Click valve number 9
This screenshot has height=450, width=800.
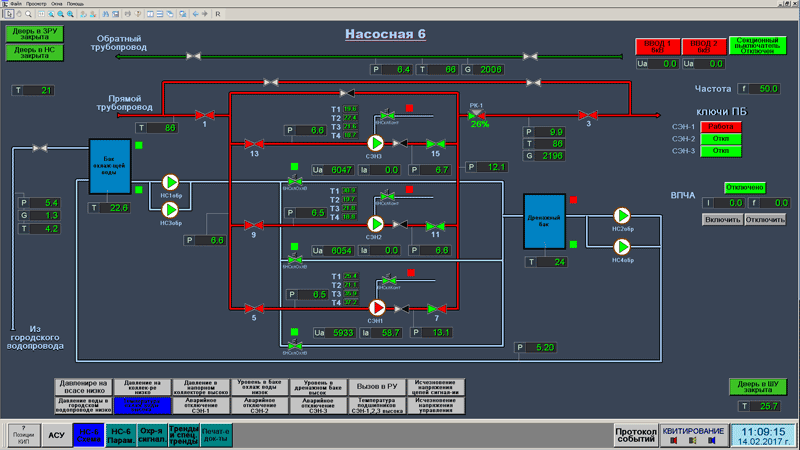pyautogui.click(x=254, y=225)
